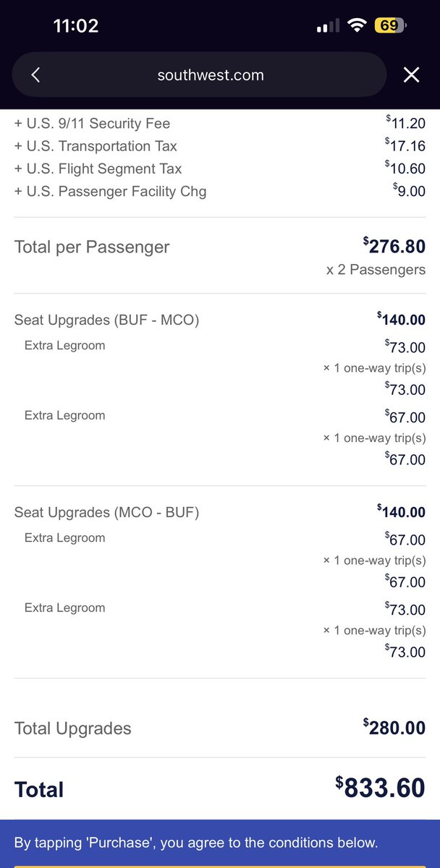The image size is (440, 868).
Task: Tap the $276.80 per passenger amount
Action: point(394,246)
